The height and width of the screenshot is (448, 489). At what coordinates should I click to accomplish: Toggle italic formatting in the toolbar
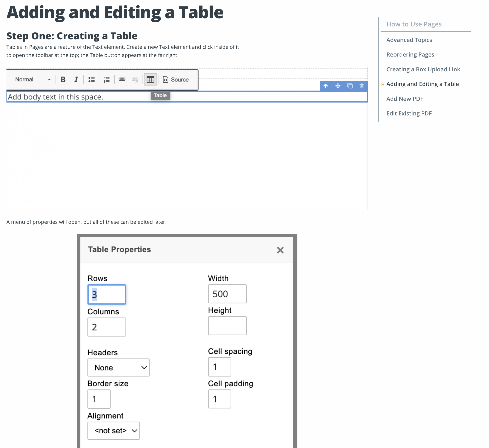point(76,80)
